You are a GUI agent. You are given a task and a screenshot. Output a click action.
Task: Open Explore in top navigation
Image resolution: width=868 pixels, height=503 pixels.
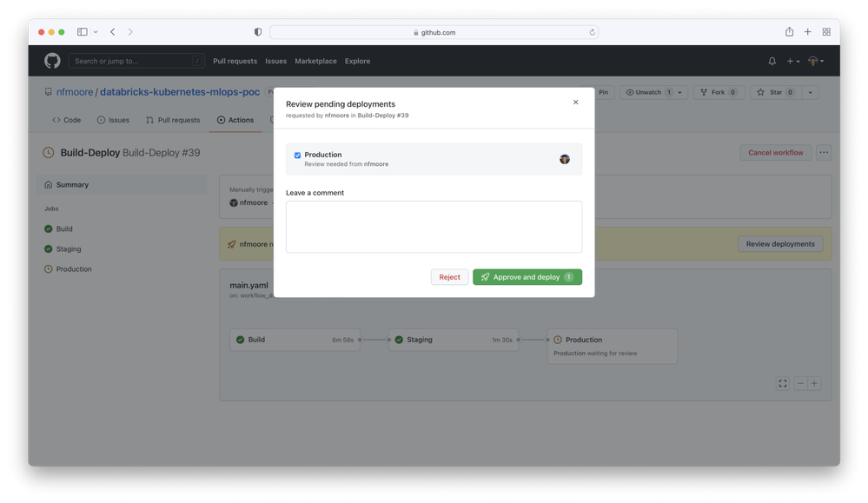click(358, 61)
